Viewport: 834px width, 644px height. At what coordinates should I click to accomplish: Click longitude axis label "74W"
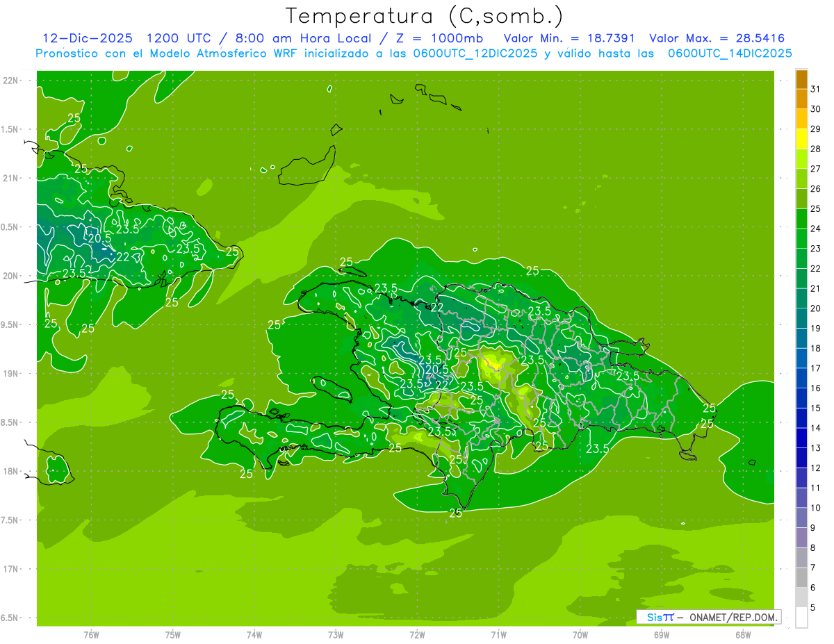(254, 634)
